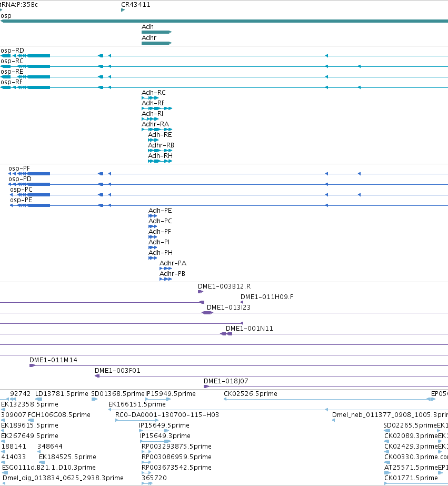Click the EK132358.5prime EST label
Viewport: 448px width, 486px height.
29,404
